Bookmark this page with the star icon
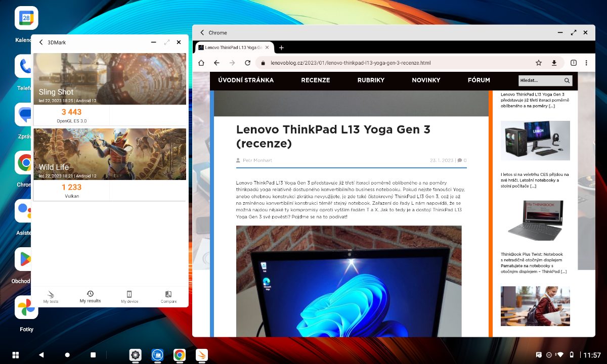The width and height of the screenshot is (607, 364). 539,63
